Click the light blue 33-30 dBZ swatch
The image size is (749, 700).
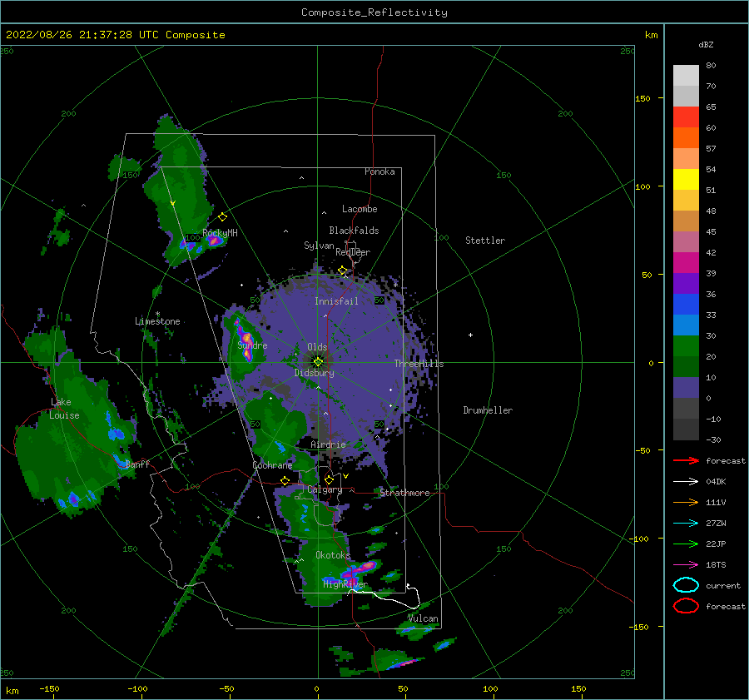point(686,325)
